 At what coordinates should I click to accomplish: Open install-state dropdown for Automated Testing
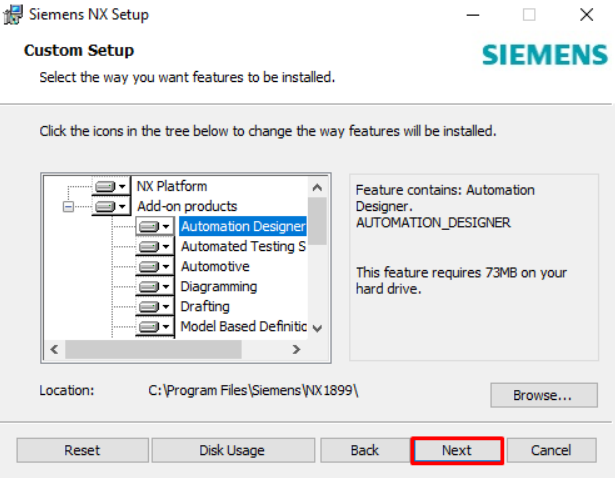155,247
